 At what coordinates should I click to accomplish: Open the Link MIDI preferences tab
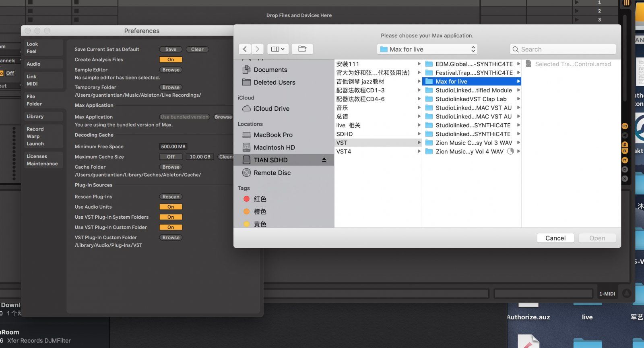point(43,80)
